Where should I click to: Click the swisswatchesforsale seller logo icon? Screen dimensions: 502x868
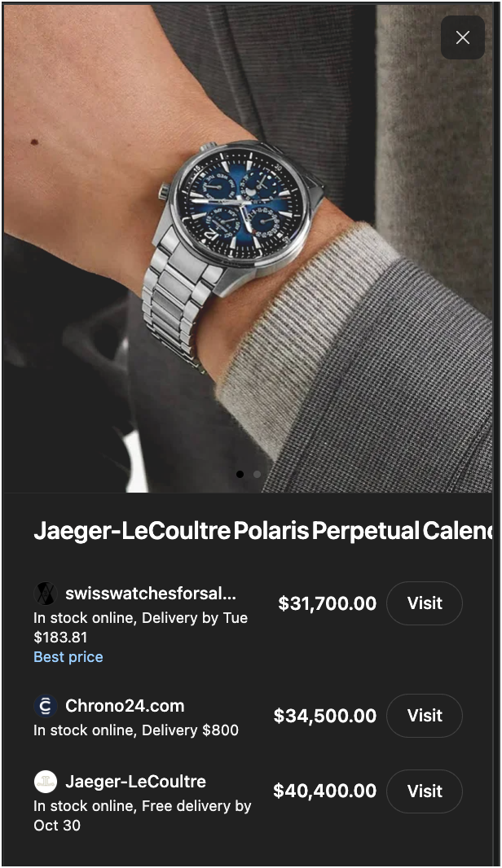(46, 594)
